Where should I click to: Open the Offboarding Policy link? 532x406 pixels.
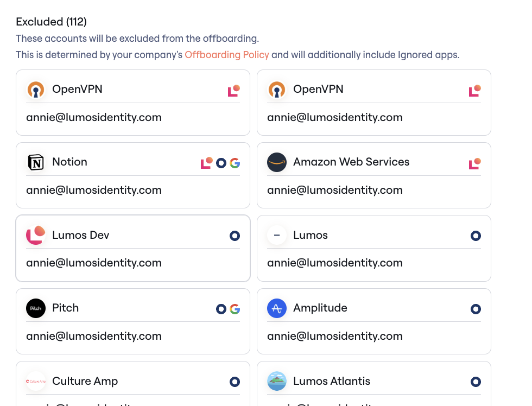227,55
